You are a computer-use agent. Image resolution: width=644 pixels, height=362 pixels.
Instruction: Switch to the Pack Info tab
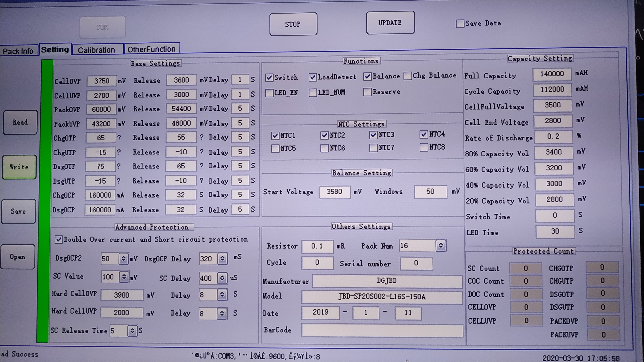point(18,51)
